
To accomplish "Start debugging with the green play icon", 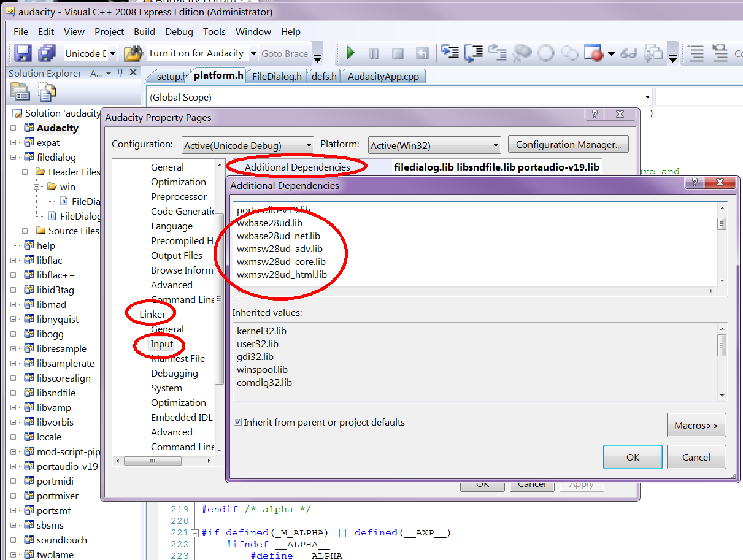I will pos(351,53).
